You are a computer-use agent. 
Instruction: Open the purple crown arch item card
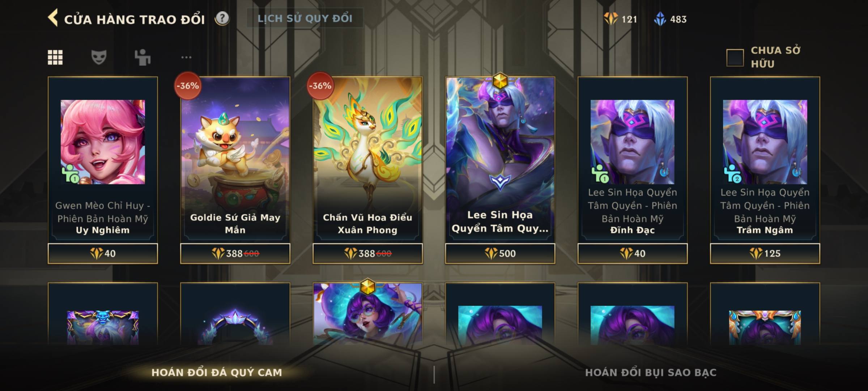(235, 314)
